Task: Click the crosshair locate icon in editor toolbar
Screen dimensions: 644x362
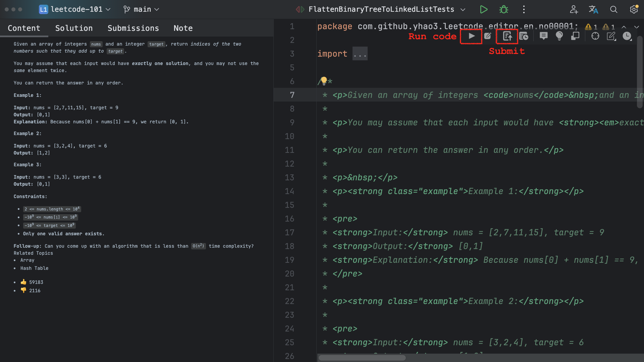Action: (x=595, y=36)
